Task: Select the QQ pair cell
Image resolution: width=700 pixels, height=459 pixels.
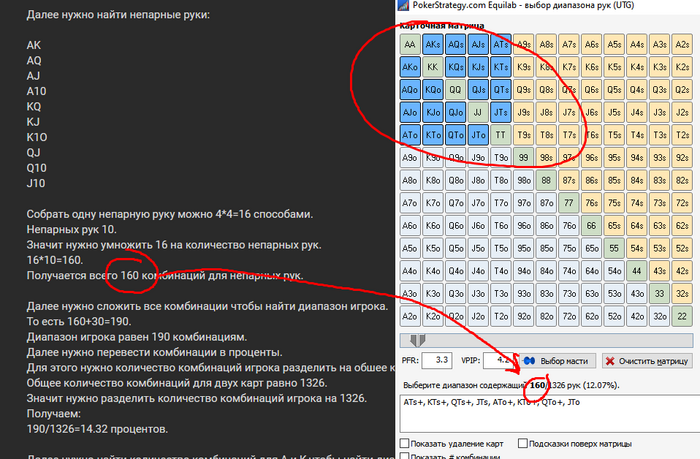Action: (x=455, y=90)
